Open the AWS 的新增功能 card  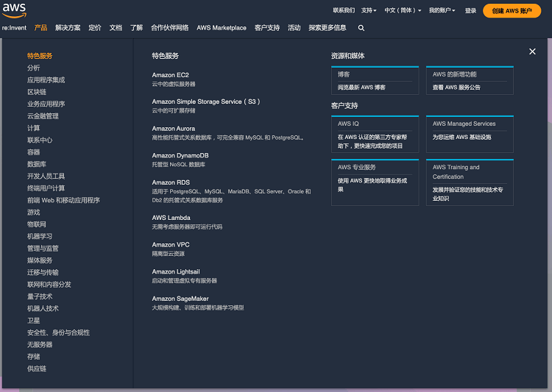470,81
